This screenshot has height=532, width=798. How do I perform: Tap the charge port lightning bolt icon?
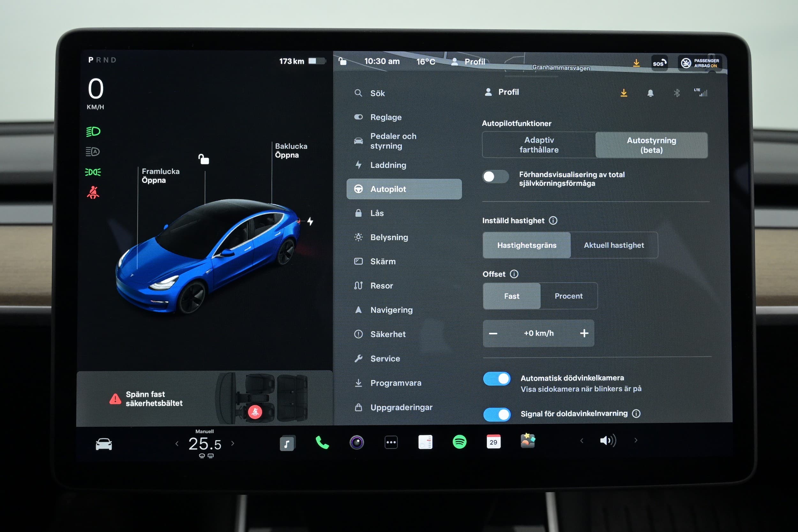click(x=310, y=221)
